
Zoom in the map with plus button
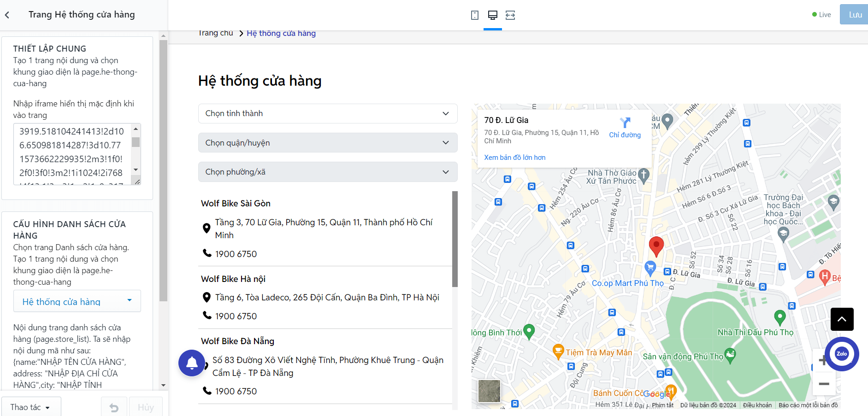click(823, 361)
